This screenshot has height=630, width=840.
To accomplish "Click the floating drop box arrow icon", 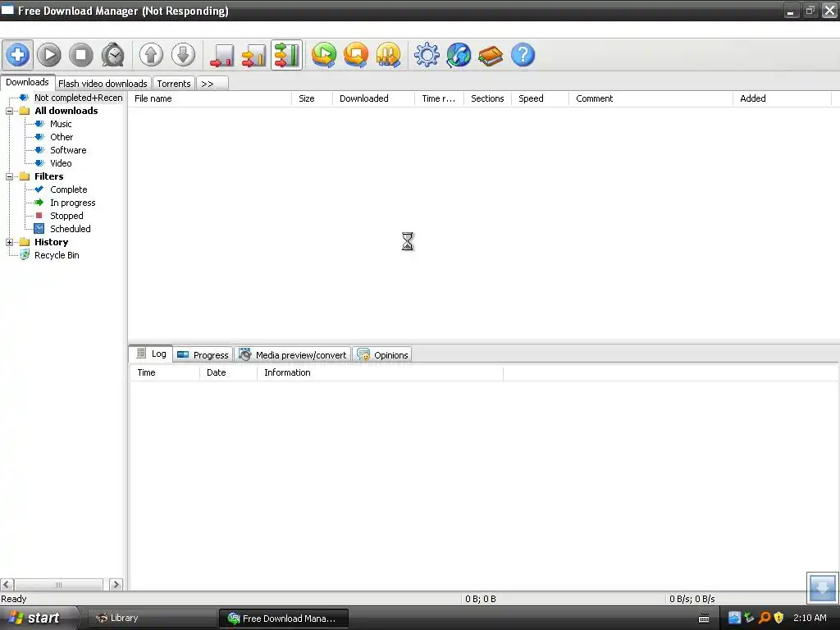I will (x=822, y=587).
